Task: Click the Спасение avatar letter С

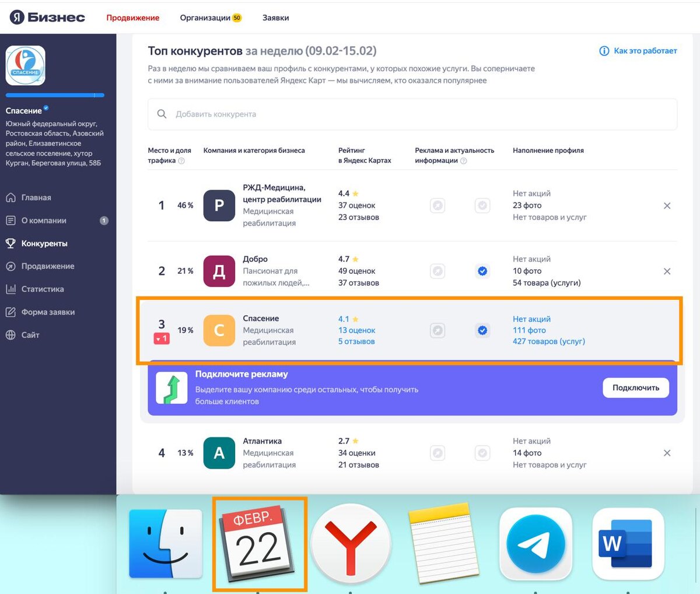Action: (219, 330)
